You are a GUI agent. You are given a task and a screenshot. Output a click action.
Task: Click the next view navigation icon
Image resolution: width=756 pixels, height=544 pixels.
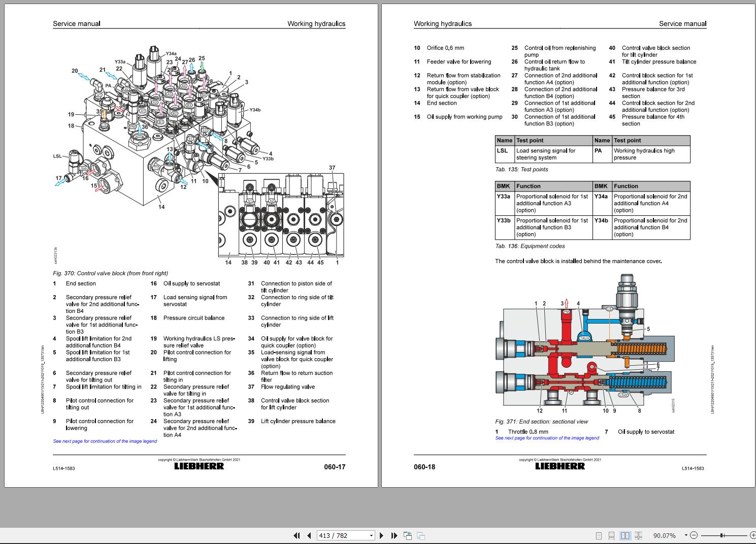(x=420, y=535)
